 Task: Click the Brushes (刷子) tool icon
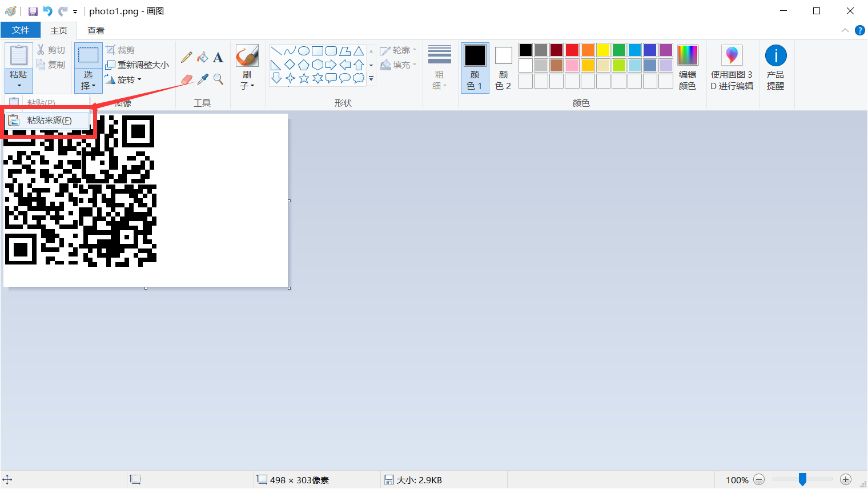click(247, 56)
